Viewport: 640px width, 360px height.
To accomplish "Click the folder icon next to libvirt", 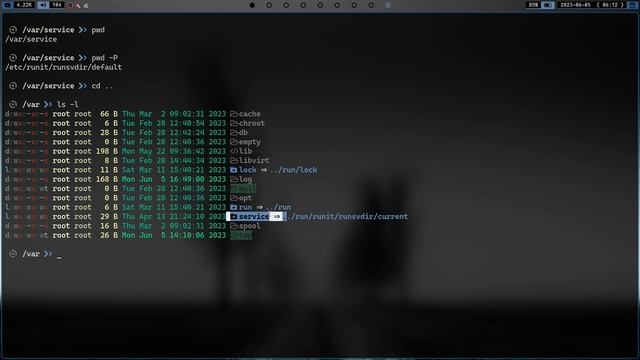I will pyautogui.click(x=233, y=161).
